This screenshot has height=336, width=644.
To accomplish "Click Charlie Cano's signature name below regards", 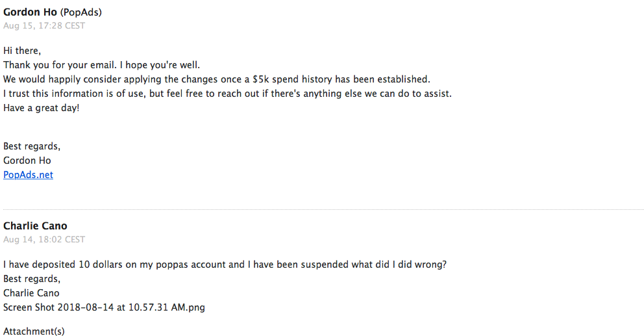I will (x=31, y=293).
